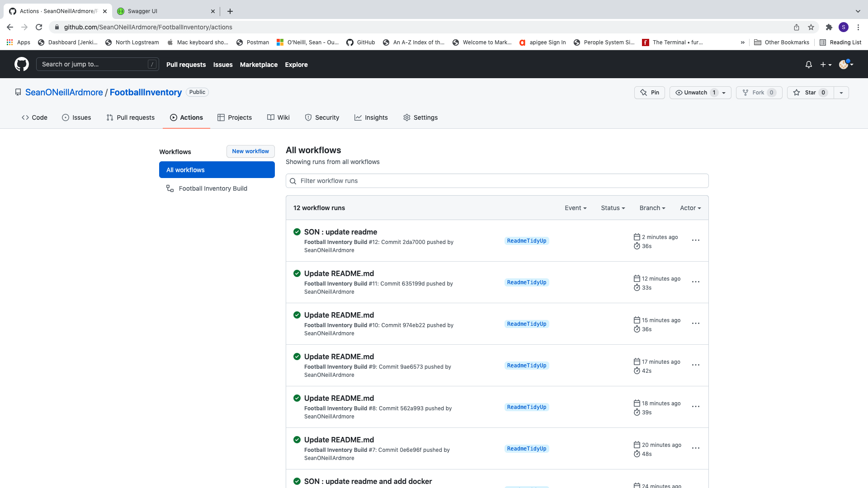Switch to the Projects tab
868x488 pixels.
pyautogui.click(x=234, y=117)
